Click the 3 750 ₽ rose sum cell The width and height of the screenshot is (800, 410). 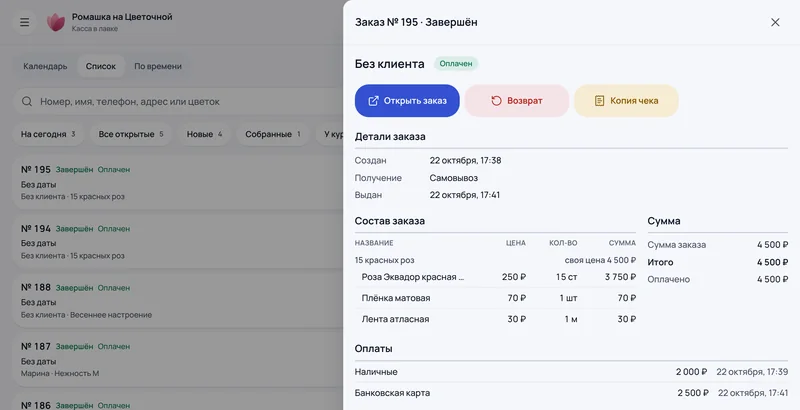[620, 277]
